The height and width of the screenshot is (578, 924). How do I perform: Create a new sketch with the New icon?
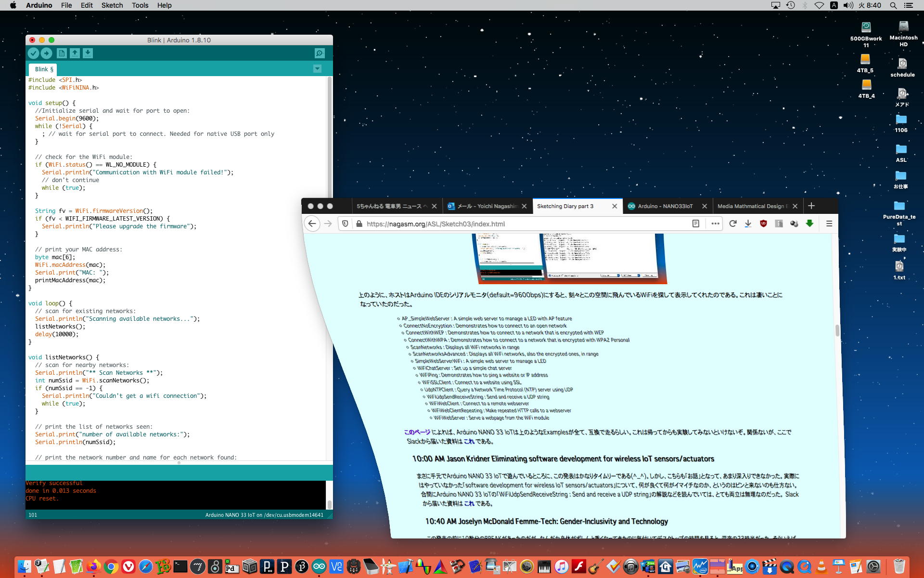pos(62,53)
